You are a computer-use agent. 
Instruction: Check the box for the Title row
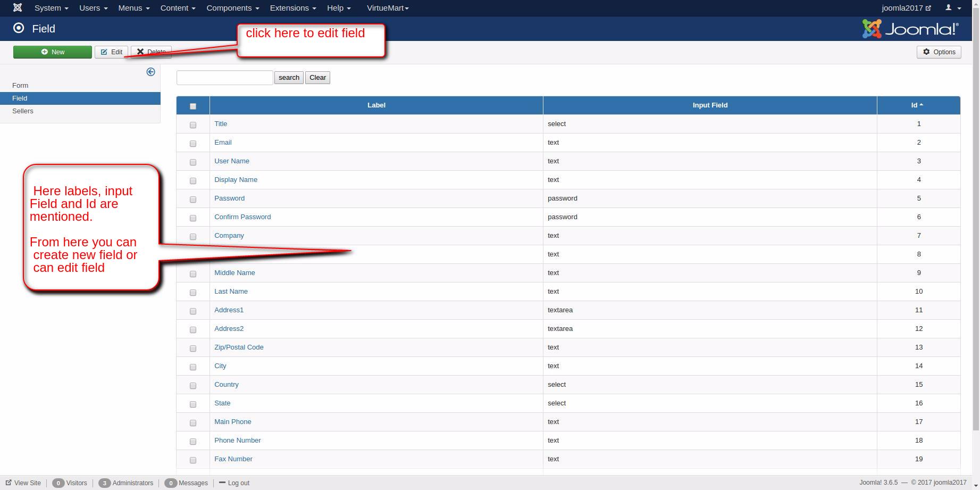click(x=193, y=125)
